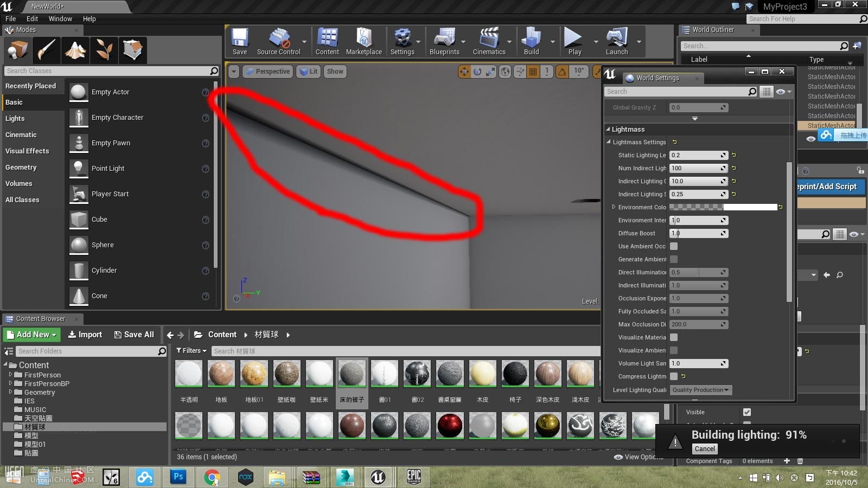The height and width of the screenshot is (488, 868).
Task: Select Landscape mode mountain icon
Action: pos(75,50)
